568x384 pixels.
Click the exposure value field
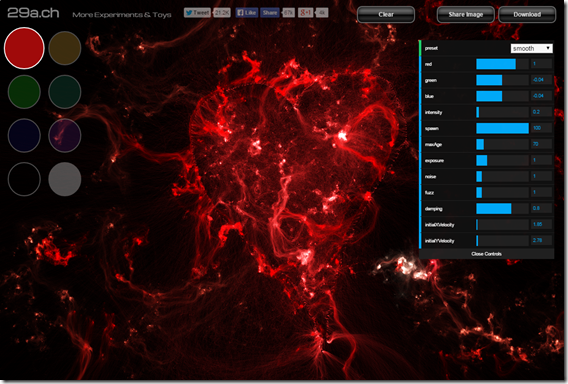click(x=542, y=160)
